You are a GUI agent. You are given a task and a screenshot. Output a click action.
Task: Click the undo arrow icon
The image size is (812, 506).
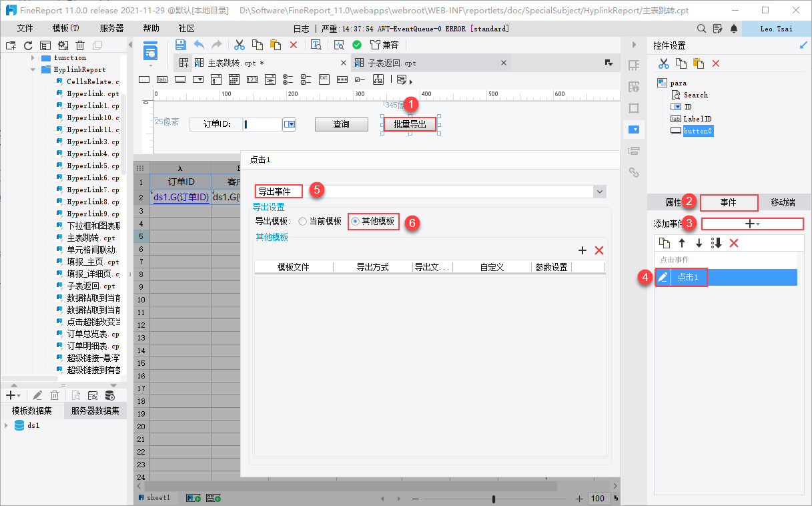[x=199, y=45]
